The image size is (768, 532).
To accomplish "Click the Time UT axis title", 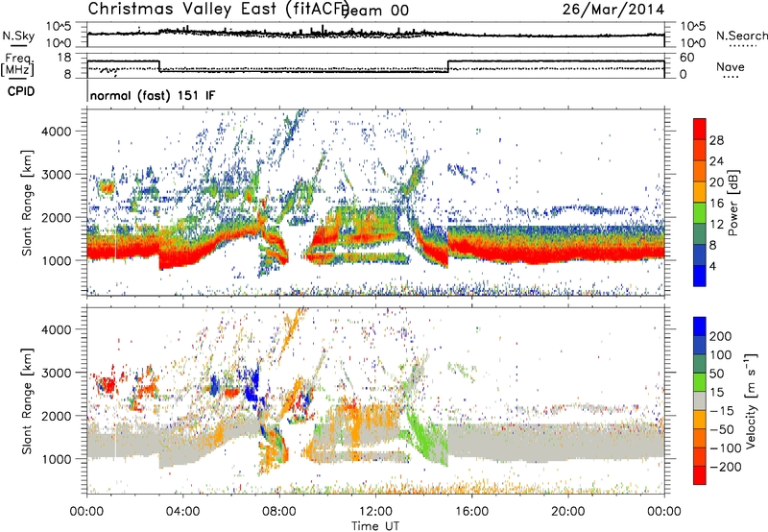I will [375, 526].
